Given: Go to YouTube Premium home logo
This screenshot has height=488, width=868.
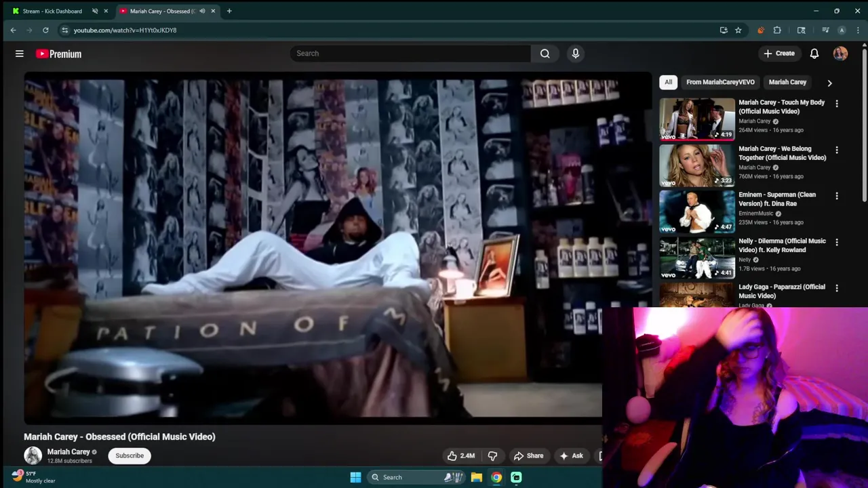Looking at the screenshot, I should click(x=59, y=54).
